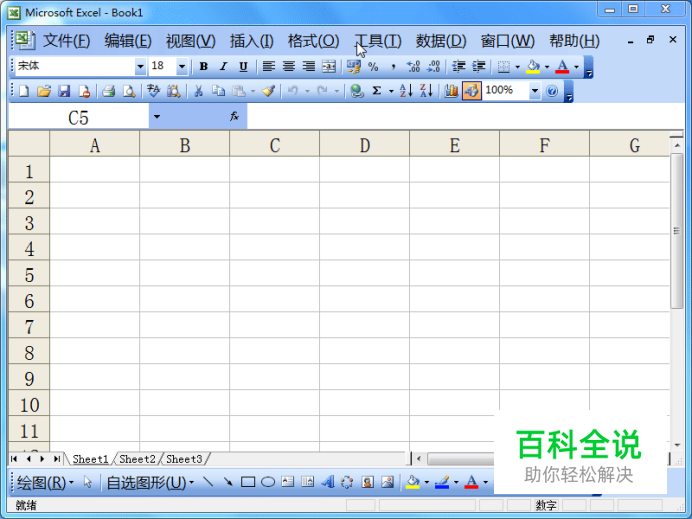The width and height of the screenshot is (692, 519).
Task: Center align cell text
Action: 289,67
